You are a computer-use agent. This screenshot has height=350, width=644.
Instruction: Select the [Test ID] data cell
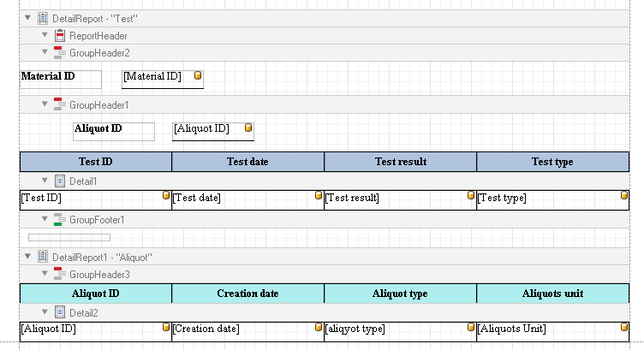pos(90,199)
